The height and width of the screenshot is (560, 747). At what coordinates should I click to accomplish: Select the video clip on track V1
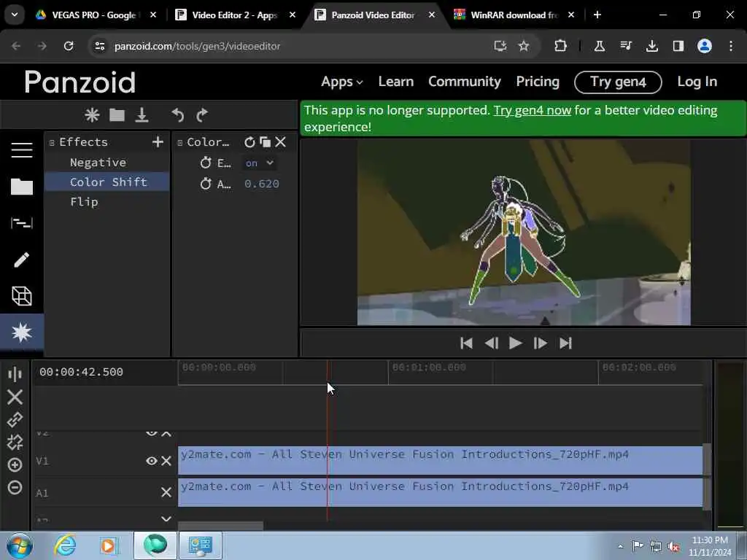[x=440, y=460]
